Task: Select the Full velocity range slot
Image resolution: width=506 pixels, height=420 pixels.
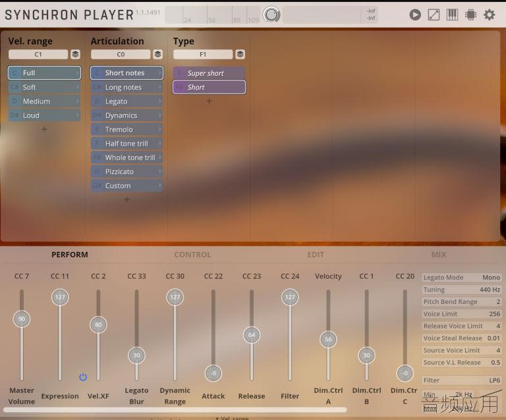Action: (45, 73)
